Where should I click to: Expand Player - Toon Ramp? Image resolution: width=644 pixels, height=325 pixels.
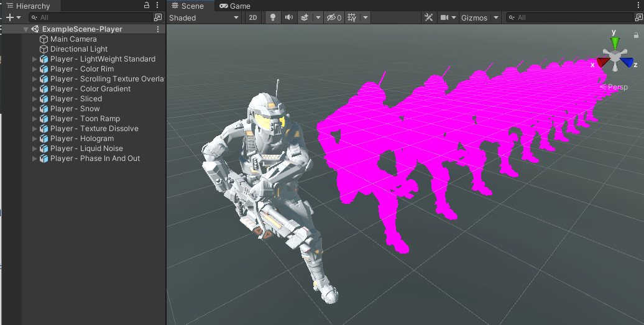pyautogui.click(x=35, y=119)
